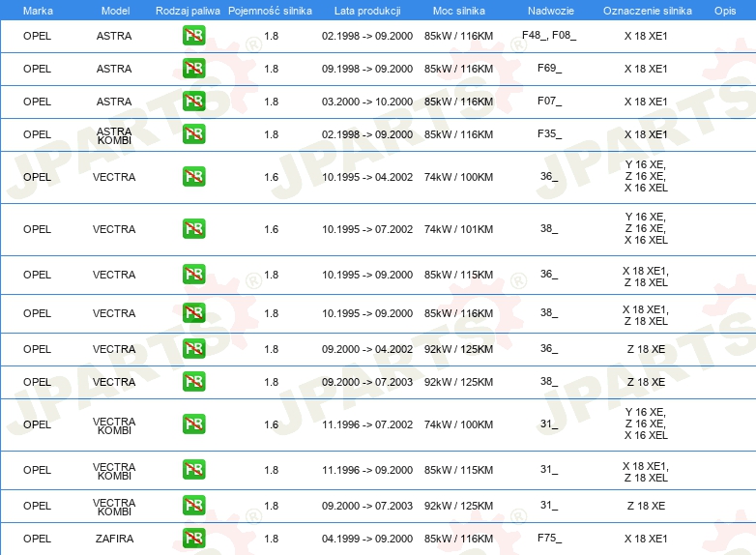The image size is (756, 555).
Task: Click 92kW / 125KM in VECTRA 36_ row
Action: click(458, 349)
